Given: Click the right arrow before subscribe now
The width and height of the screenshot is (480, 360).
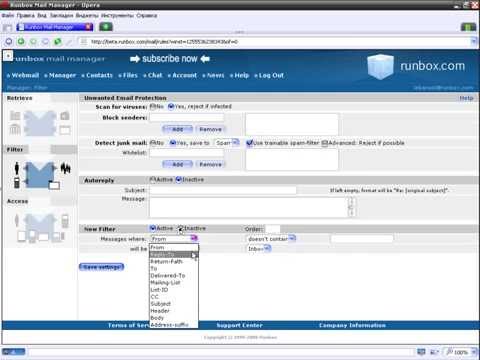Looking at the screenshot, I should point(135,59).
